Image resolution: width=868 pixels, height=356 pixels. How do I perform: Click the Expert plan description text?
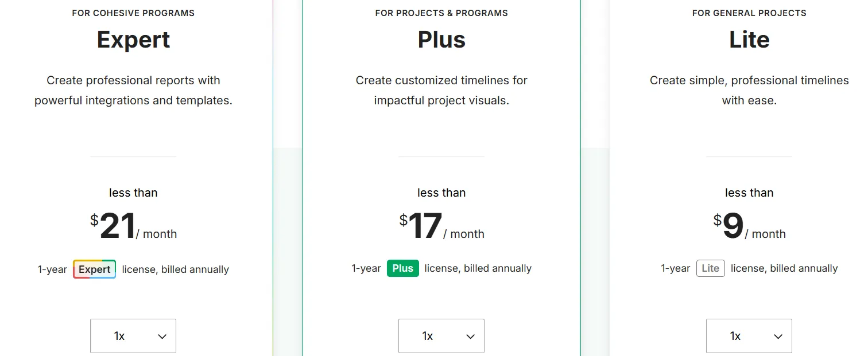pos(133,90)
